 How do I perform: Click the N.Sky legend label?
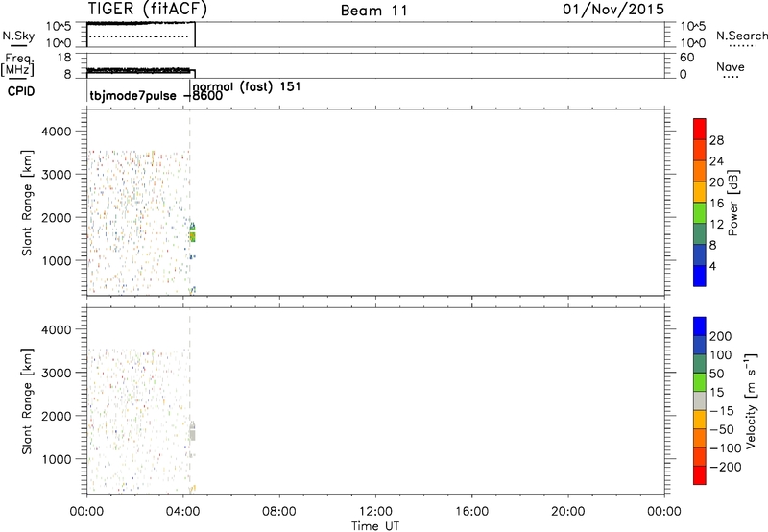[x=18, y=36]
